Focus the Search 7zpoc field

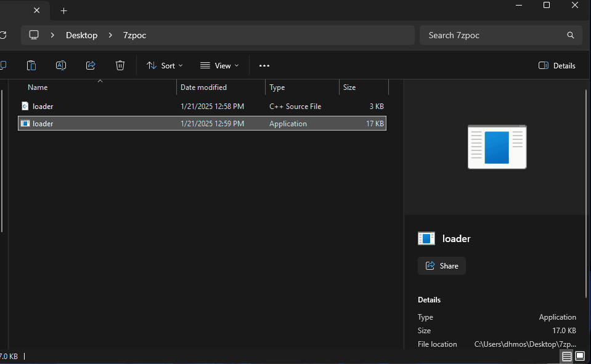click(x=500, y=35)
